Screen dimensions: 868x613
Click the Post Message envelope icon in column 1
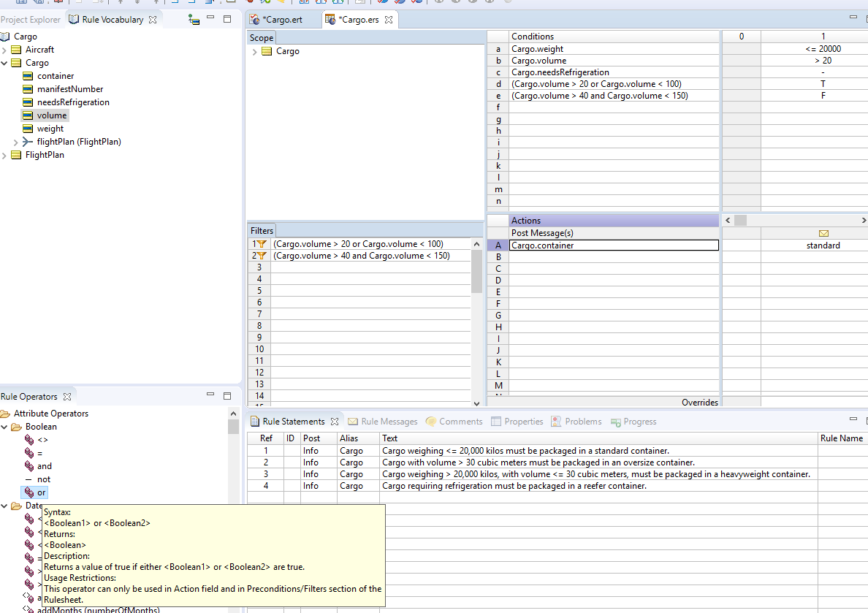(x=823, y=234)
